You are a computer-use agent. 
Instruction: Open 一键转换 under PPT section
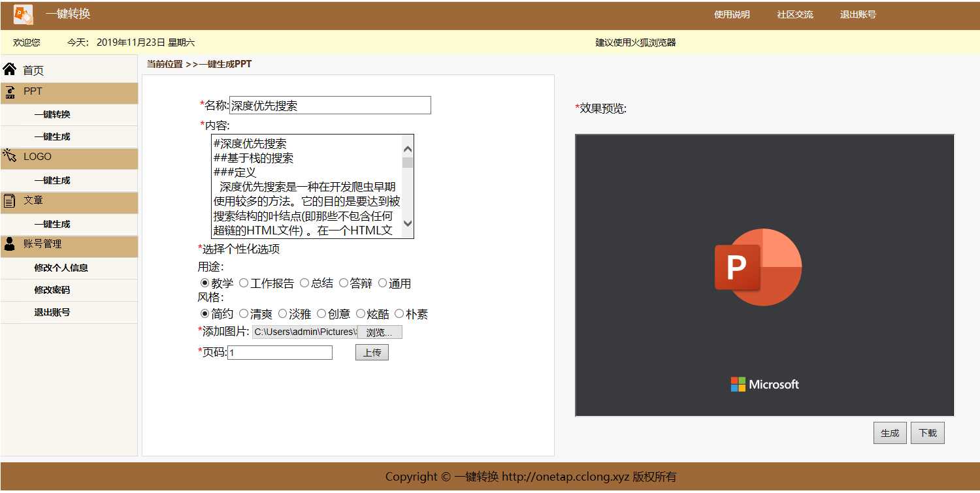pyautogui.click(x=52, y=114)
